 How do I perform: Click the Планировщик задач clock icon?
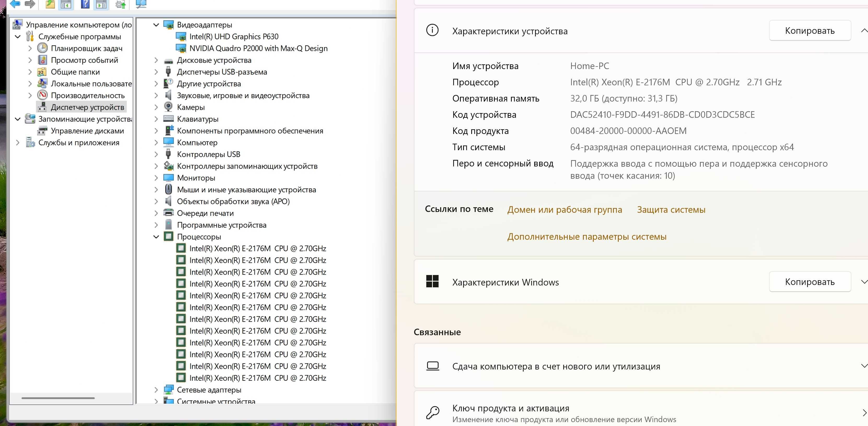42,48
